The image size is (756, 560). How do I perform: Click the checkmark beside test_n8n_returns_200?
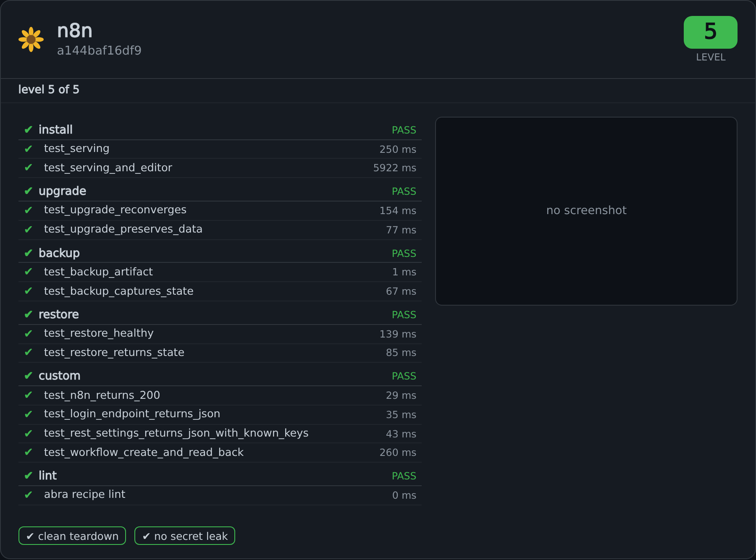coord(29,395)
